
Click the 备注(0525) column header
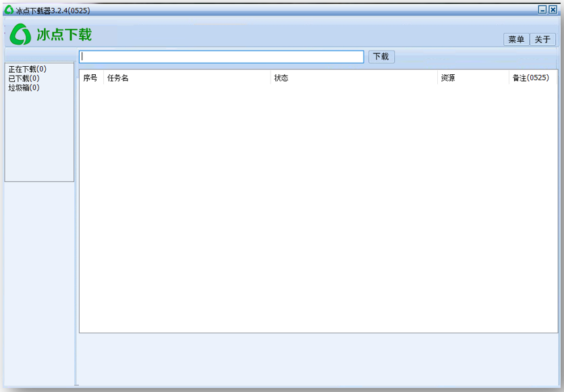coord(531,78)
